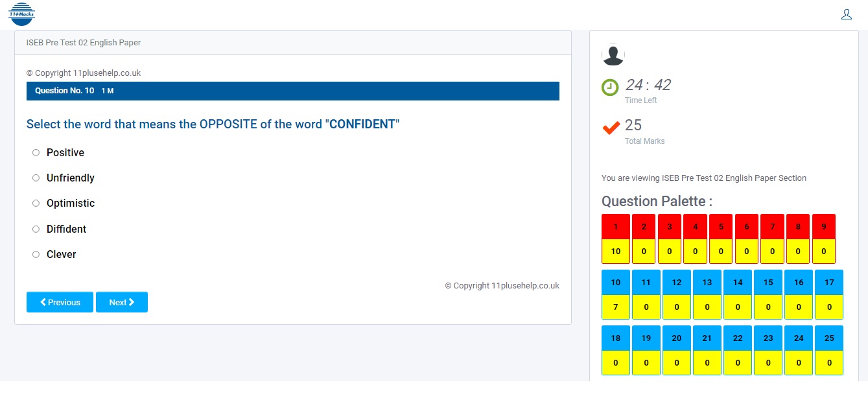The image size is (868, 409).
Task: Select the 'Positive' radio option
Action: click(36, 153)
